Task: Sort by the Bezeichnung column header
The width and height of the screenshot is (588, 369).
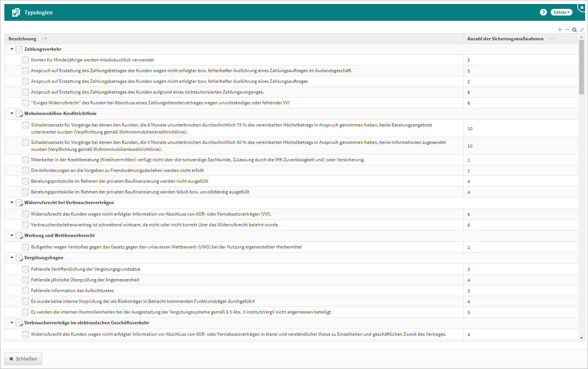Action: point(23,39)
